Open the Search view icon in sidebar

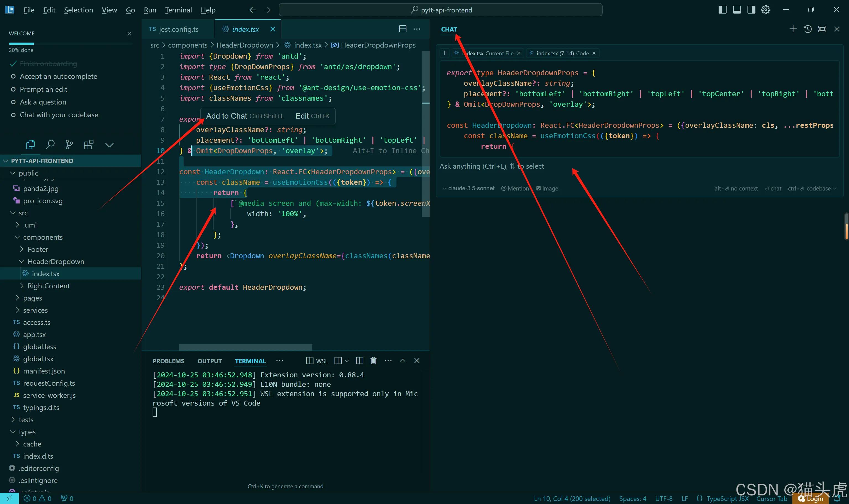click(x=50, y=145)
